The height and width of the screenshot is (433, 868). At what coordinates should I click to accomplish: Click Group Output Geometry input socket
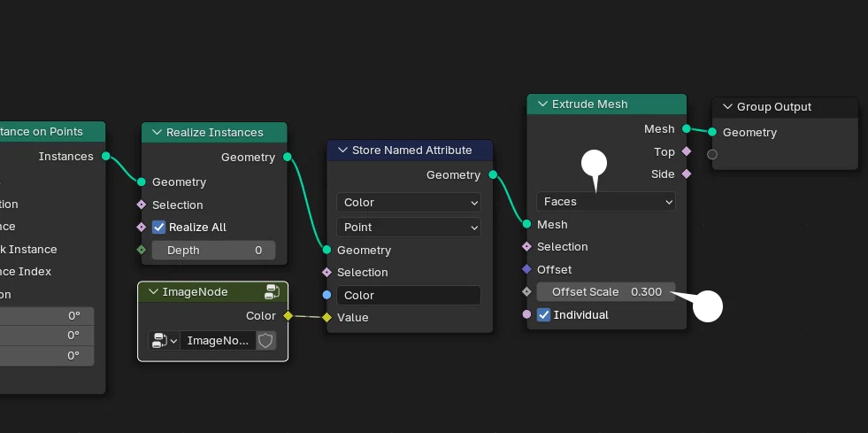tap(712, 132)
